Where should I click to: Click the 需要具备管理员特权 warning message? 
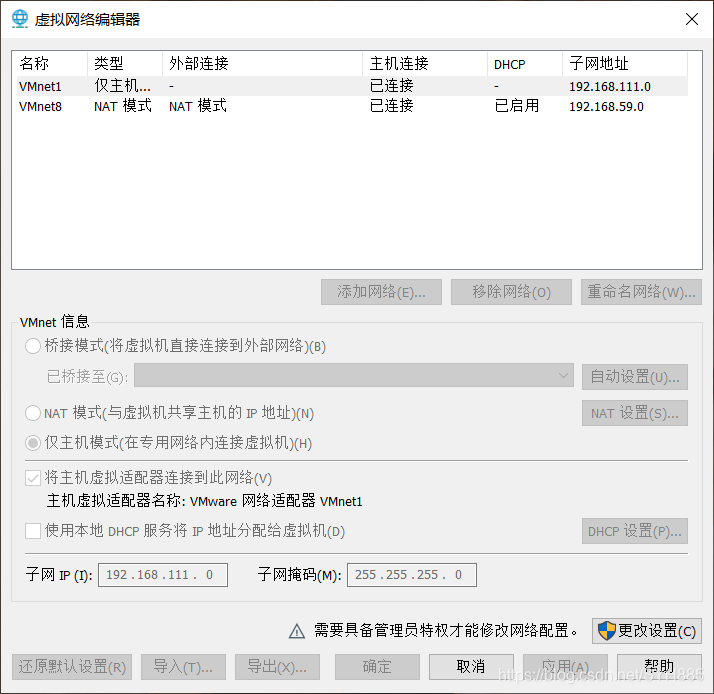click(446, 631)
